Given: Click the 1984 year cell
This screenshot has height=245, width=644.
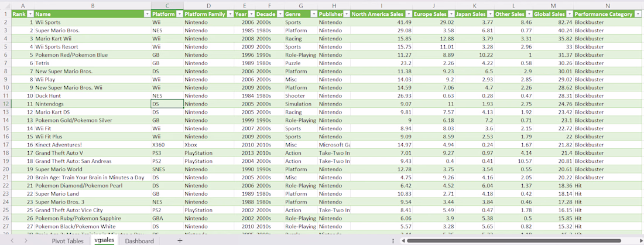Looking at the screenshot, I should point(245,96).
